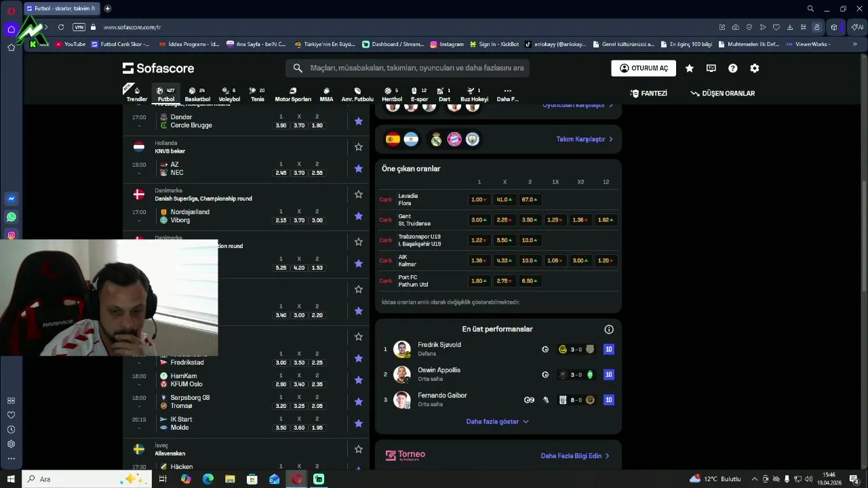Image resolution: width=868 pixels, height=488 pixels.
Task: Reload the page
Action: [x=61, y=27]
